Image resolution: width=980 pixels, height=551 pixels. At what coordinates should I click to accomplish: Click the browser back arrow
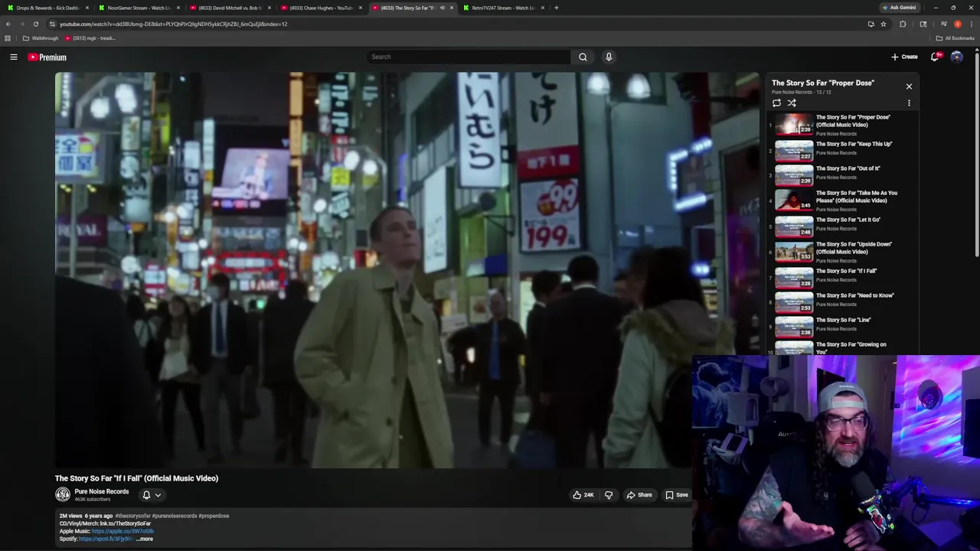pyautogui.click(x=8, y=24)
